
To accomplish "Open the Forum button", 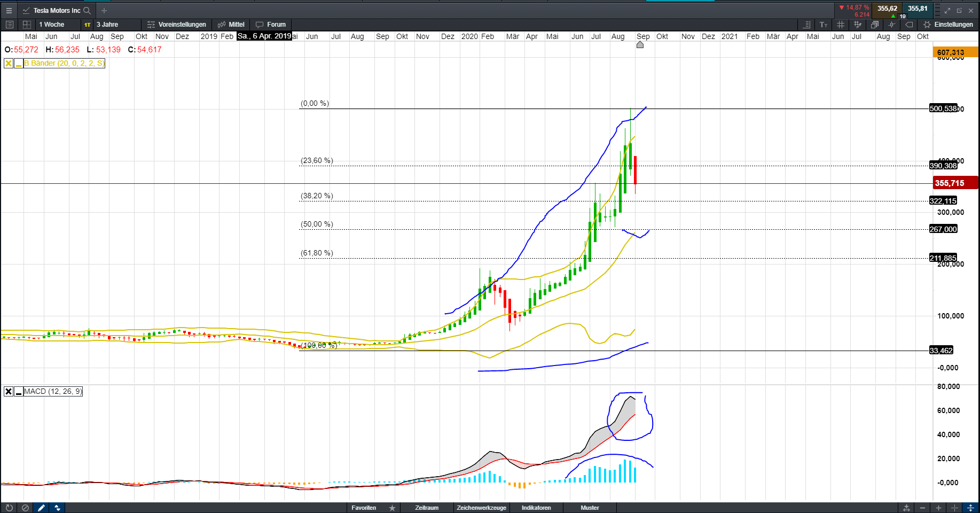I will [x=271, y=25].
